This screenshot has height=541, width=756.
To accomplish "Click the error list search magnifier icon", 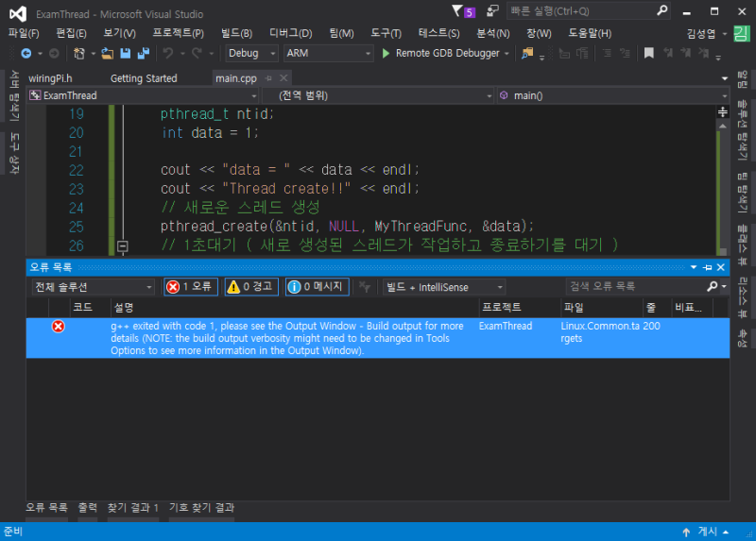I will tap(713, 287).
